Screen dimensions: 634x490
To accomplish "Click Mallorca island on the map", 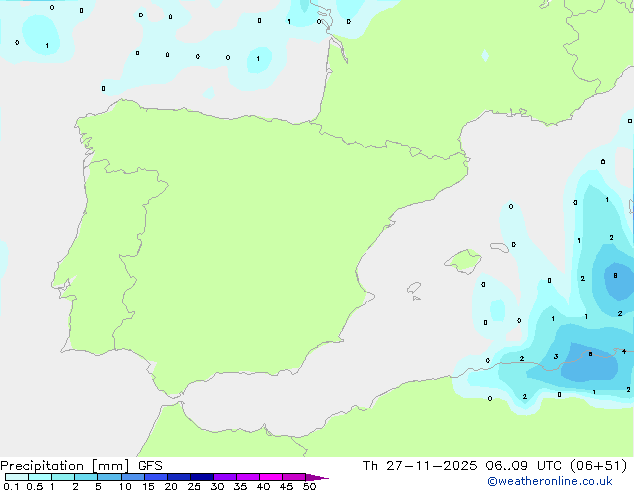I will (463, 261).
